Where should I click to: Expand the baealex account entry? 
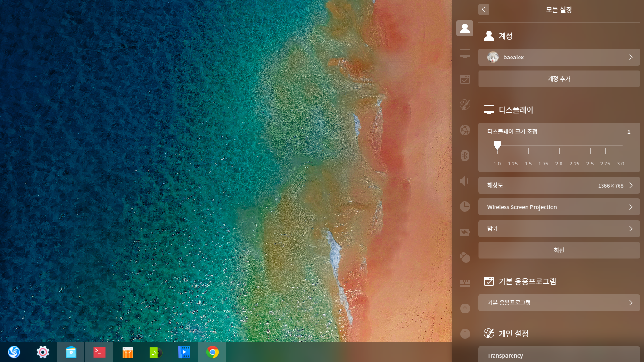coord(559,57)
